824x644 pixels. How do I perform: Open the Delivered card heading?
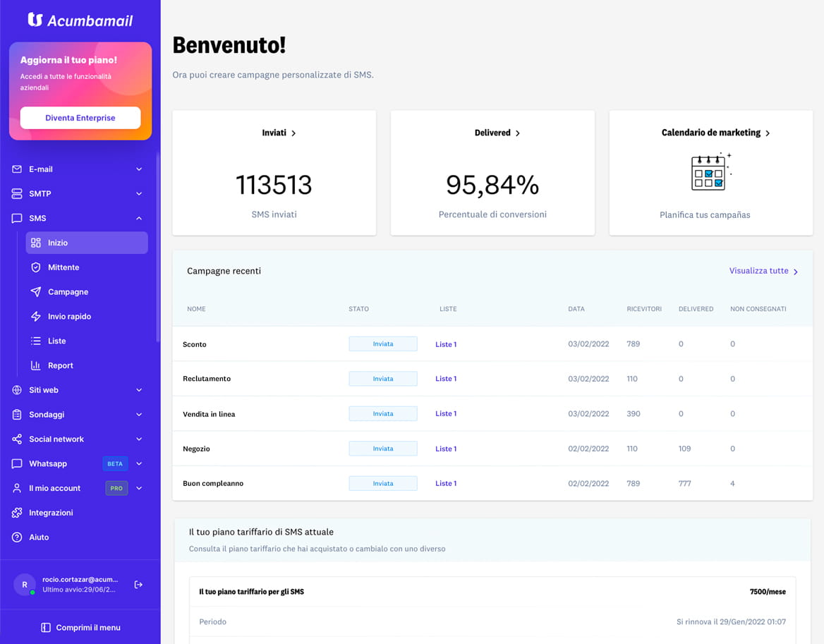click(x=497, y=133)
